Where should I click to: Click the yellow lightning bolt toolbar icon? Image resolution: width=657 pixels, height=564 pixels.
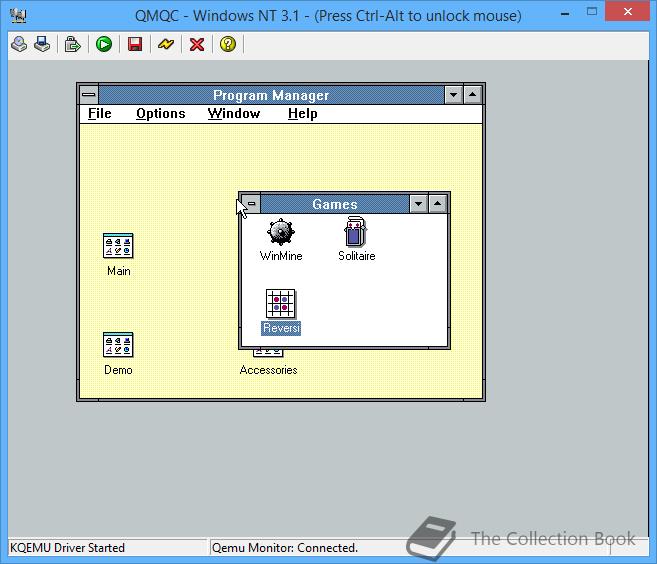[166, 44]
